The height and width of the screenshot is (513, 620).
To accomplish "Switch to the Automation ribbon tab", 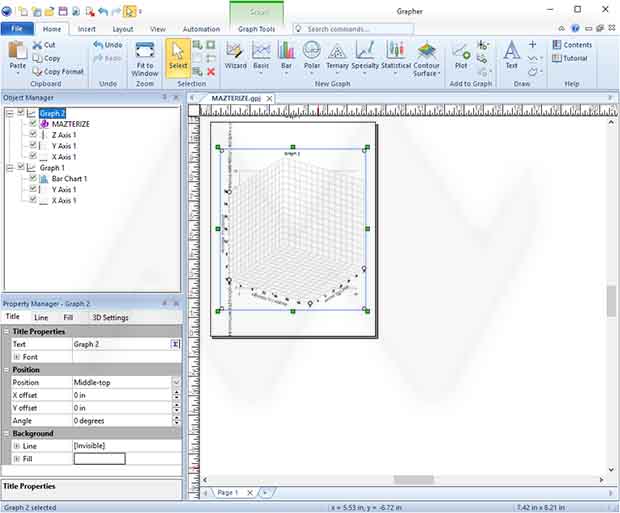I will (x=201, y=29).
